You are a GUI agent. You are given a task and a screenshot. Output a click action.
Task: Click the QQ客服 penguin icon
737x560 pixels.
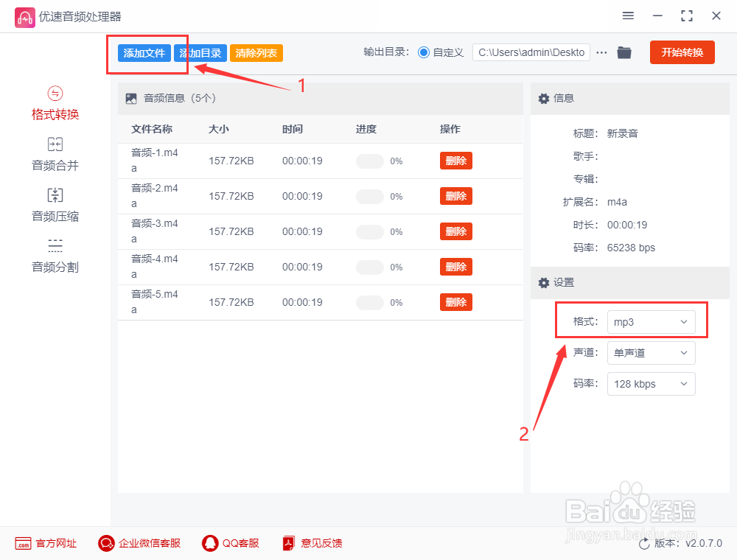(210, 543)
